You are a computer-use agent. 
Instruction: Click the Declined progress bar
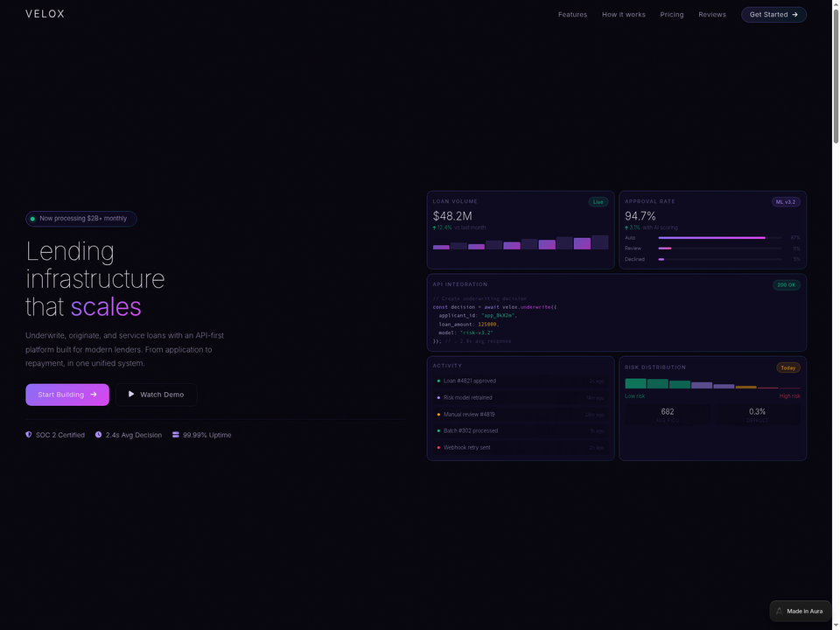[x=719, y=259]
